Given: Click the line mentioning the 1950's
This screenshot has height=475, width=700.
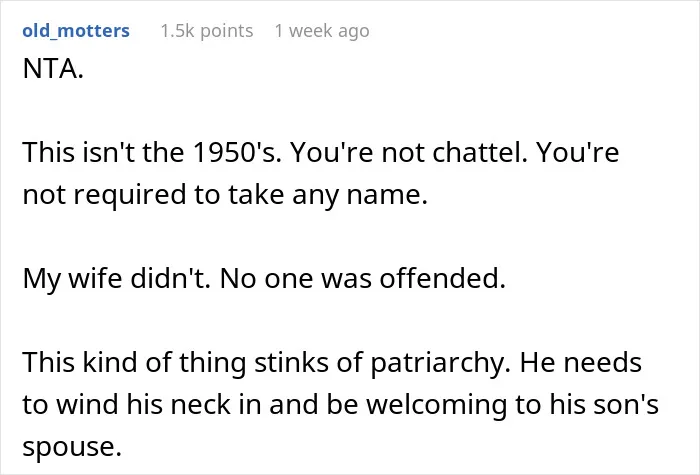Looking at the screenshot, I should [x=321, y=152].
